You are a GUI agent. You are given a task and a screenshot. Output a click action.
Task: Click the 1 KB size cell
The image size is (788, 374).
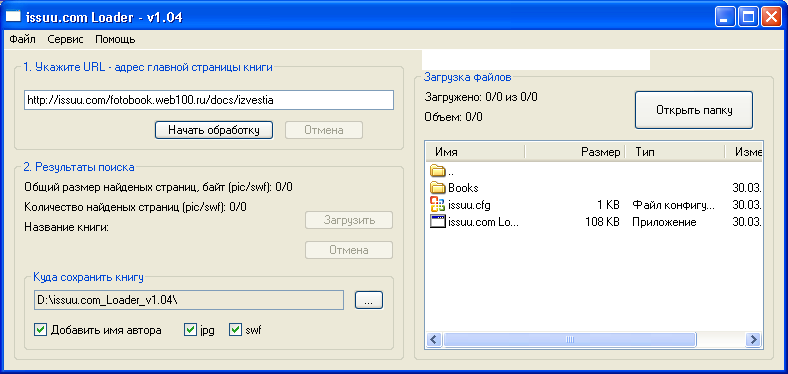[x=609, y=205]
